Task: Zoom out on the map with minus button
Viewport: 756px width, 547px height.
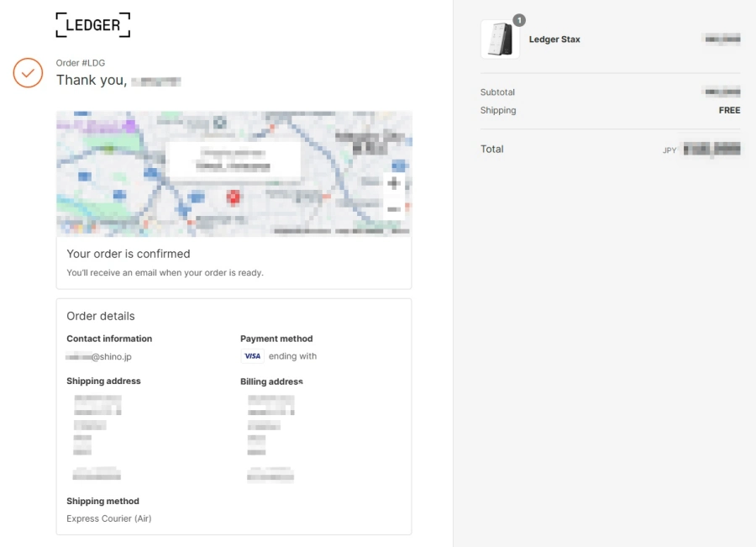Action: 394,208
